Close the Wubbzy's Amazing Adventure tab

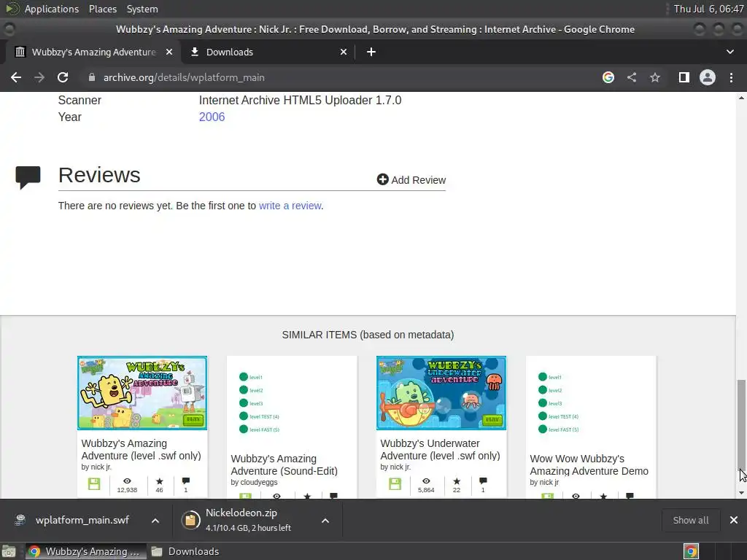click(x=169, y=52)
